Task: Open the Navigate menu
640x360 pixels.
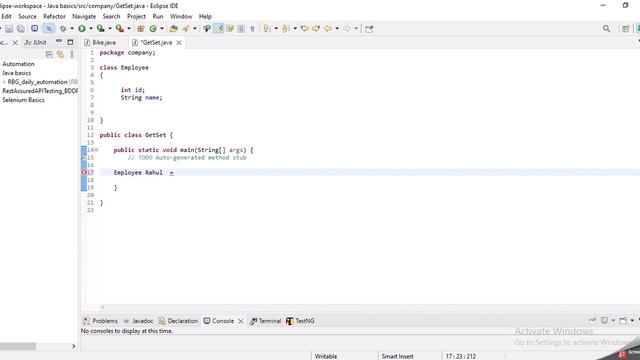Action: [x=84, y=16]
